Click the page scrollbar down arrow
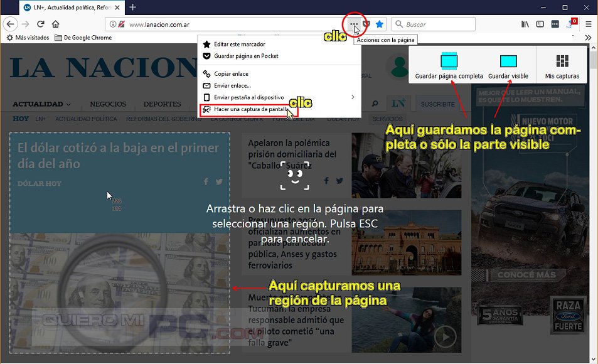 coord(594,359)
